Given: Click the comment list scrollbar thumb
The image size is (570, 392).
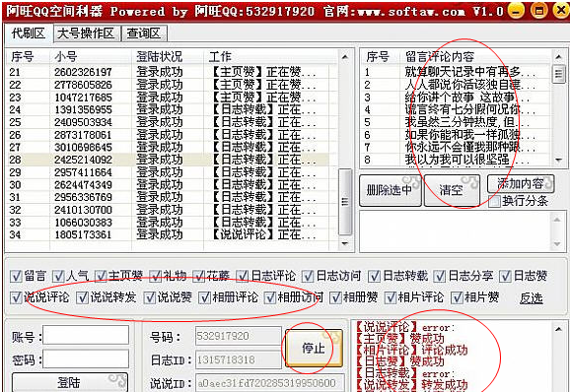Looking at the screenshot, I should point(558,74).
